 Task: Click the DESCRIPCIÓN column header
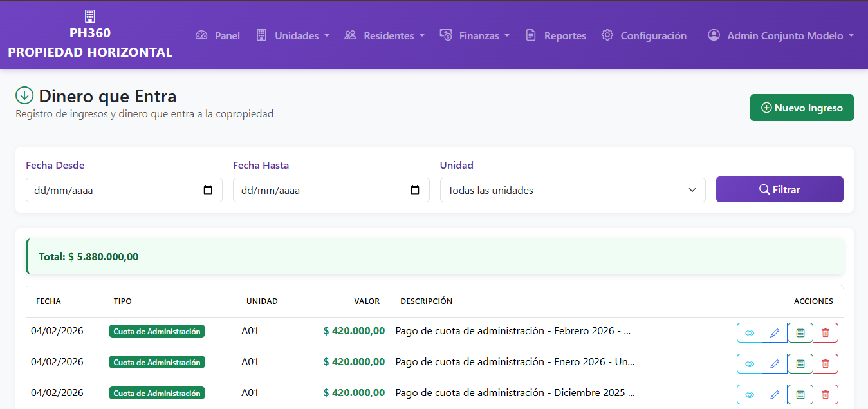[427, 301]
